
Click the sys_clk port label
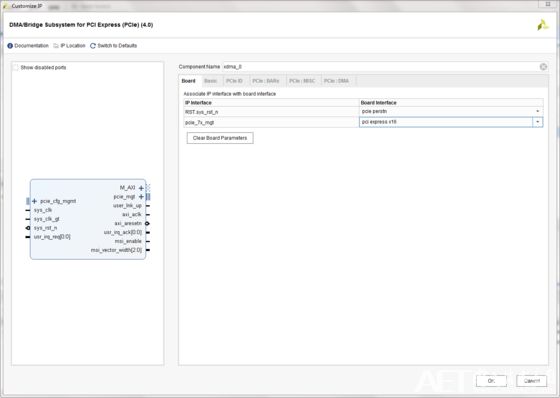point(43,210)
